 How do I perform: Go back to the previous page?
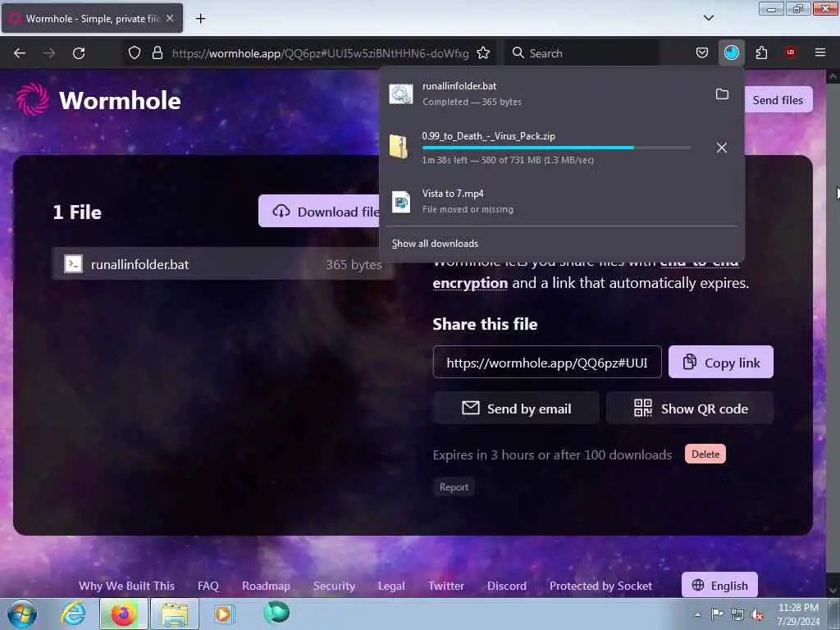coord(20,53)
